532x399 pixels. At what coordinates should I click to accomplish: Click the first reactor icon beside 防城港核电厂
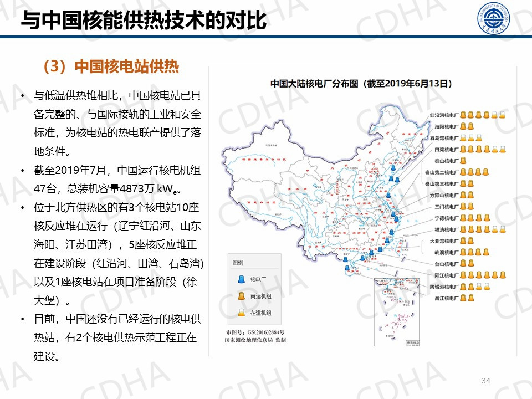point(463,287)
